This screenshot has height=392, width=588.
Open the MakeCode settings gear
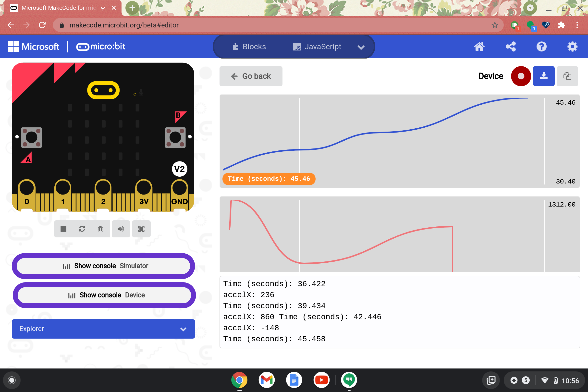pos(573,47)
